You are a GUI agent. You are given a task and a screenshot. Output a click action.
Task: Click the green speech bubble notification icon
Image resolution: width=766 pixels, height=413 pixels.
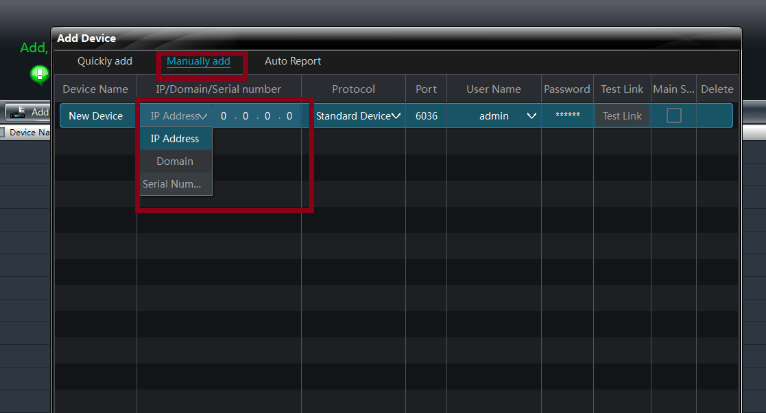tap(38, 74)
